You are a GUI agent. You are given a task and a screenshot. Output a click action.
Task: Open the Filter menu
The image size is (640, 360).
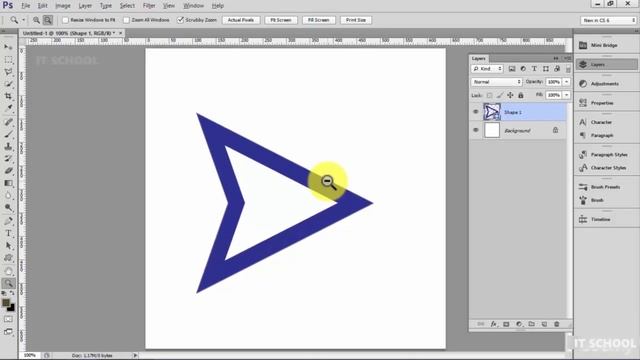pyautogui.click(x=149, y=6)
